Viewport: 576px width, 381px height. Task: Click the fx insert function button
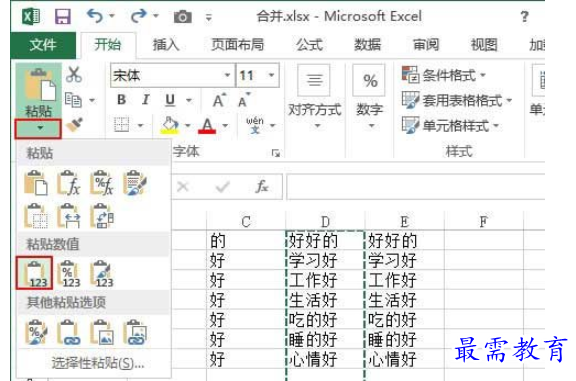point(262,187)
